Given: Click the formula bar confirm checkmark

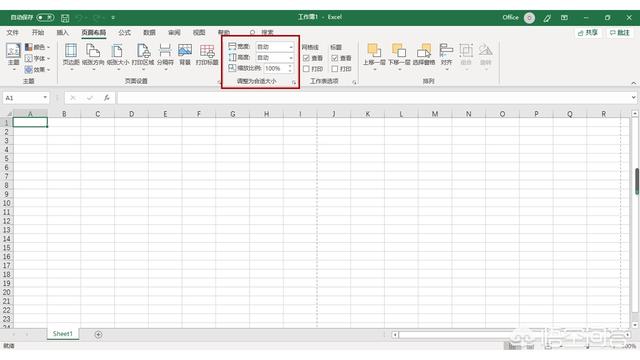Looking at the screenshot, I should [89, 98].
